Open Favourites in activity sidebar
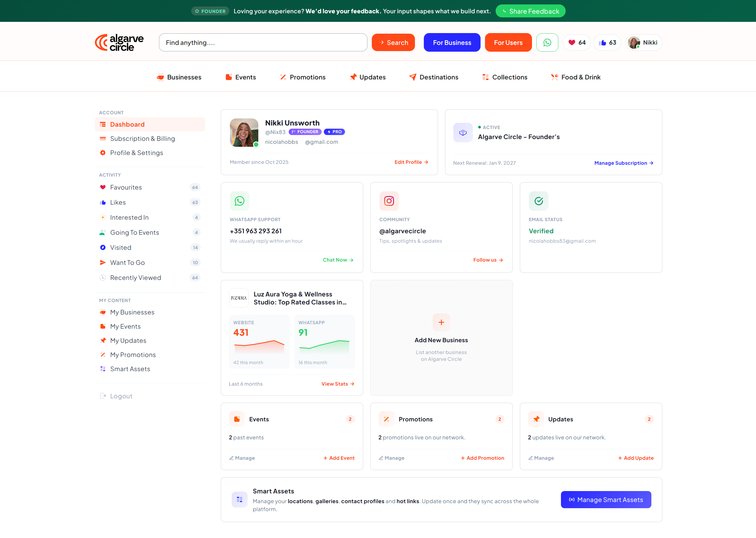Screen dimensions: 756x538 coord(150,187)
